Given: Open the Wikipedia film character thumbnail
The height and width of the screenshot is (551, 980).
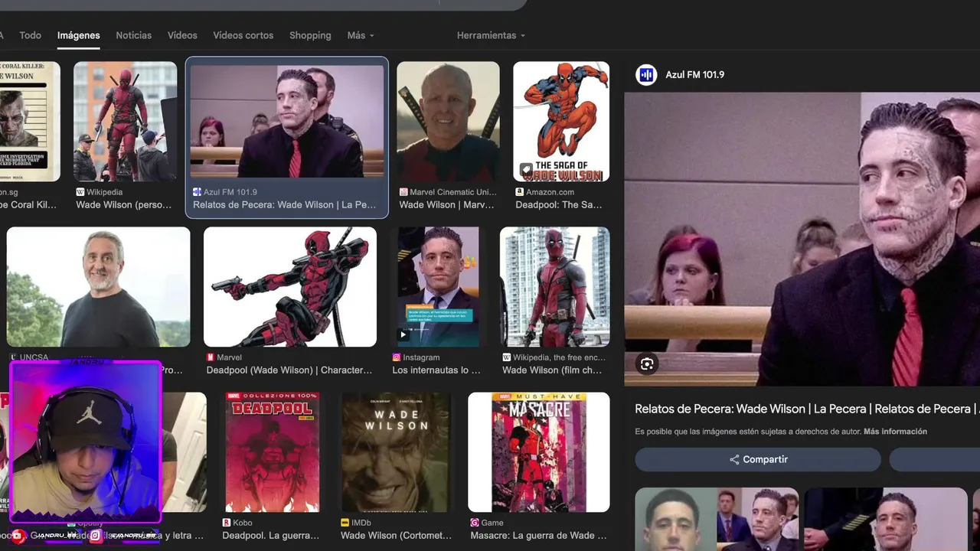Looking at the screenshot, I should point(555,287).
